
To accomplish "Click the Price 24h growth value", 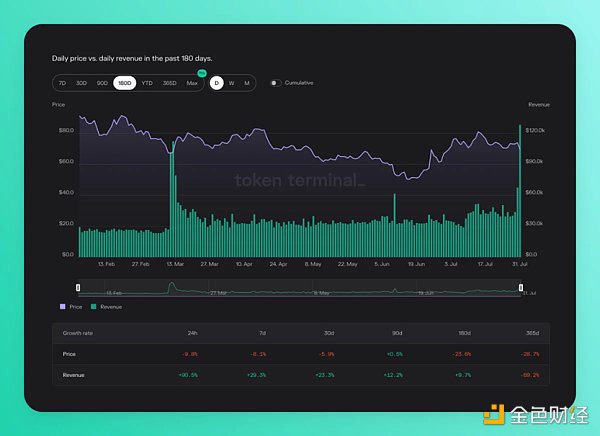I will (189, 354).
